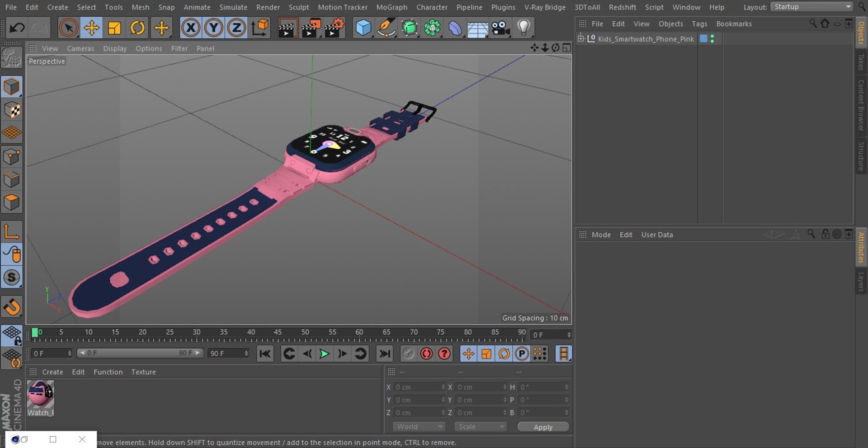Toggle Y-axis lock
The image size is (868, 448).
click(213, 28)
